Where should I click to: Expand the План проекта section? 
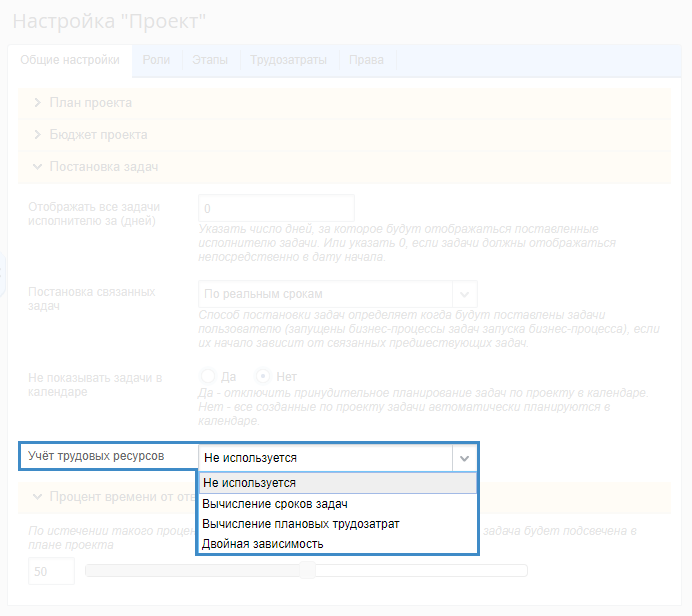91,103
